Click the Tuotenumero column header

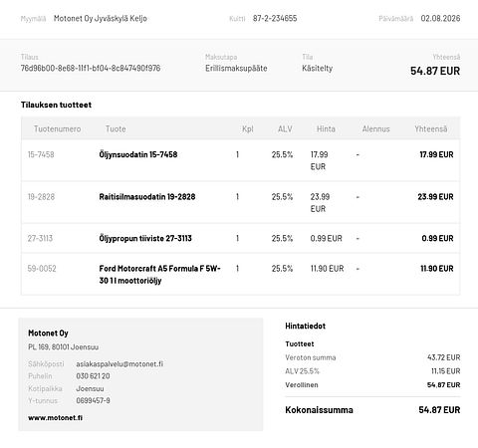(58, 128)
